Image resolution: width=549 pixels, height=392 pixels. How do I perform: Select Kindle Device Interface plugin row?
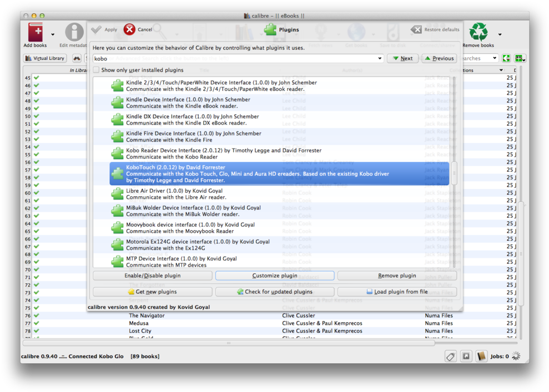pos(279,103)
